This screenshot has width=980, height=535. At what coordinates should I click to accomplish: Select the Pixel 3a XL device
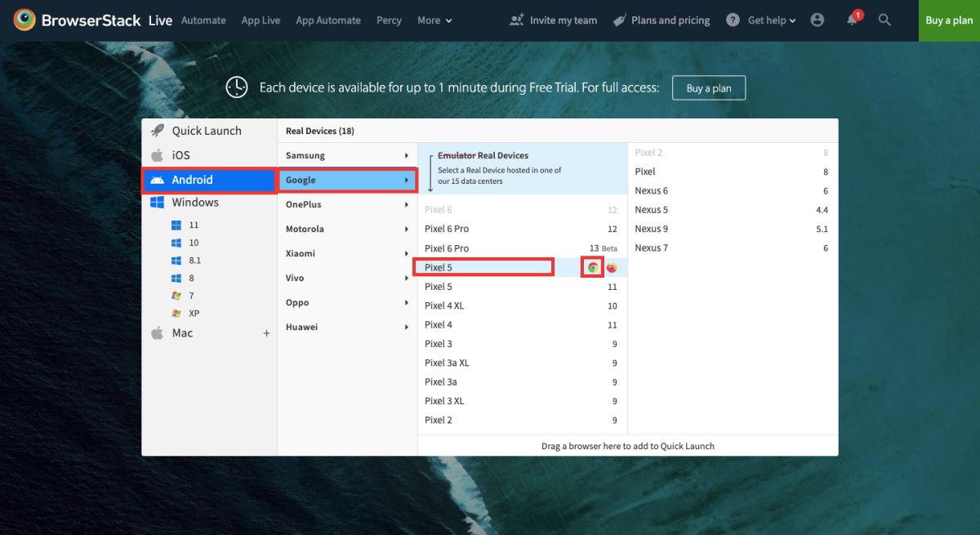pyautogui.click(x=521, y=363)
